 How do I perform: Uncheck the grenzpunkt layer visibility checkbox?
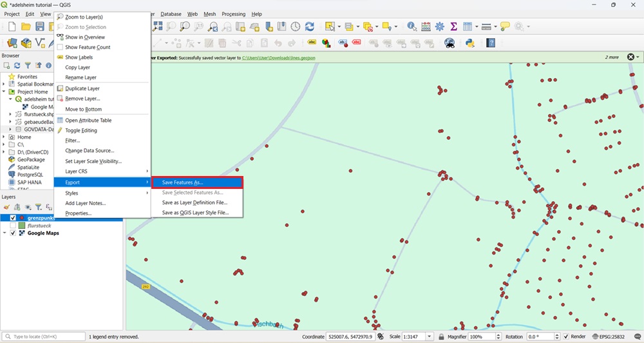coord(13,218)
